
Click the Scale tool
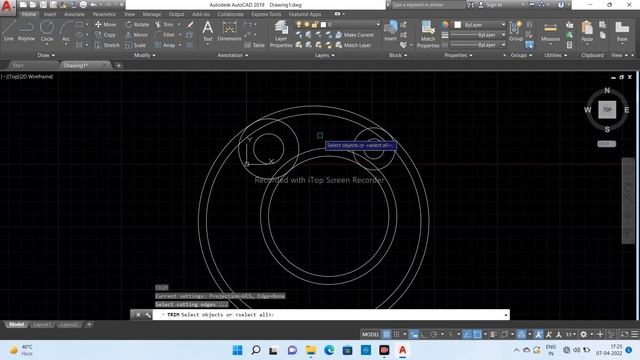pyautogui.click(x=135, y=45)
